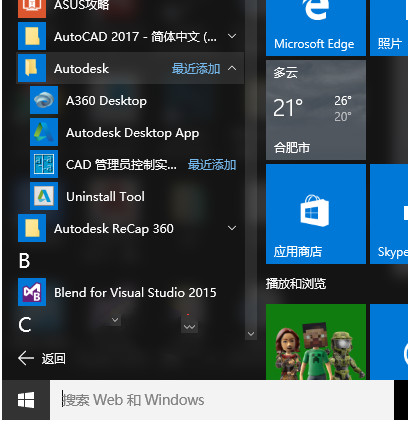The height and width of the screenshot is (425, 408).
Task: Open the CAD 管理员控制实... icon
Action: [x=44, y=164]
